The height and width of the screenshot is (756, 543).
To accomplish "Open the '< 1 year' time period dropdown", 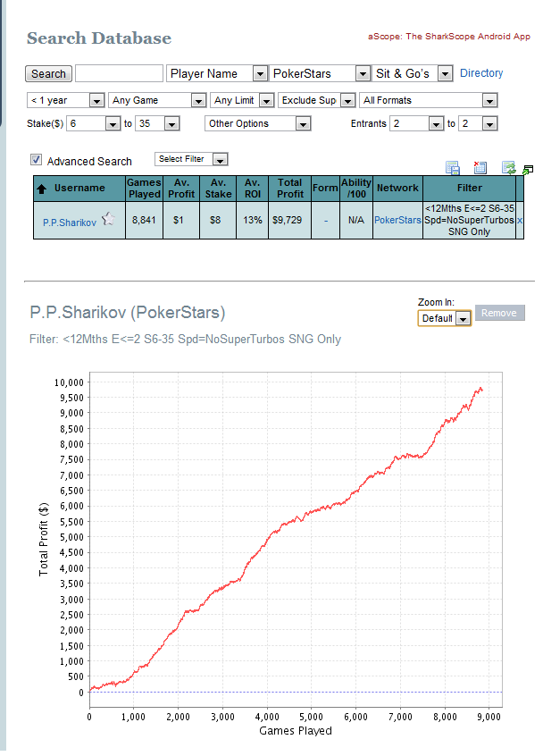I will coord(65,100).
